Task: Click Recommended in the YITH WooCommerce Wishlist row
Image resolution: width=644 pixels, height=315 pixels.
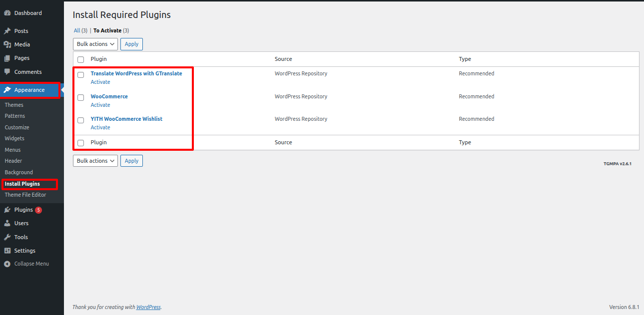Action: [x=477, y=119]
